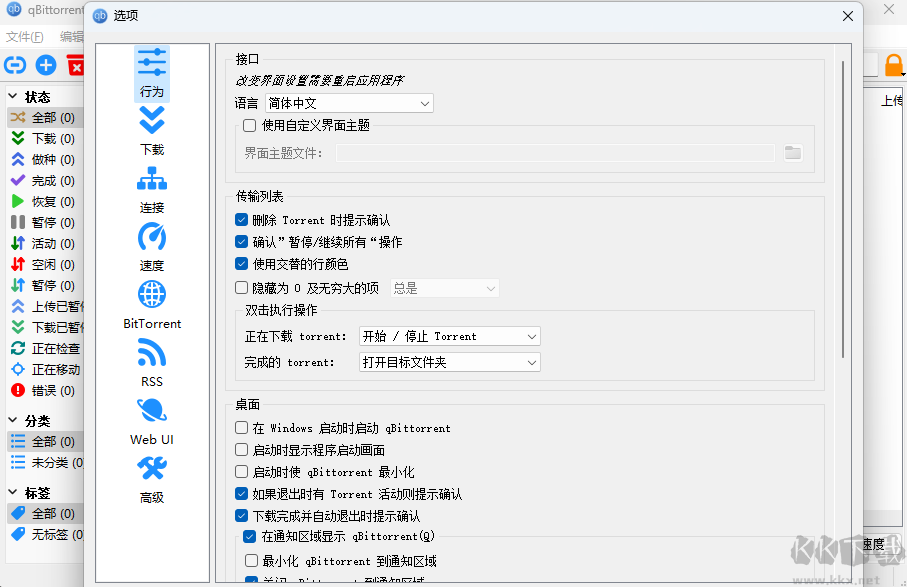Screen dimensions: 907x587
Task: Open the 编辑 menu in main window
Action: click(x=72, y=36)
